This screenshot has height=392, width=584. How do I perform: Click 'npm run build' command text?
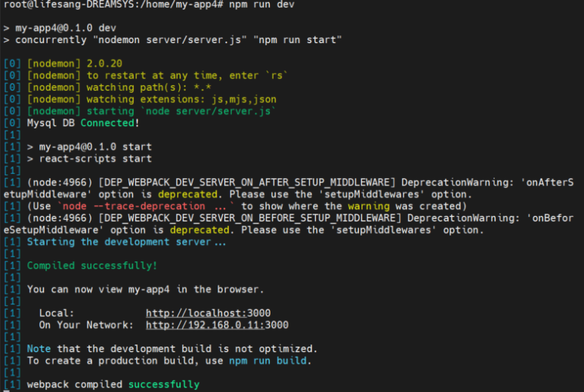(x=267, y=361)
